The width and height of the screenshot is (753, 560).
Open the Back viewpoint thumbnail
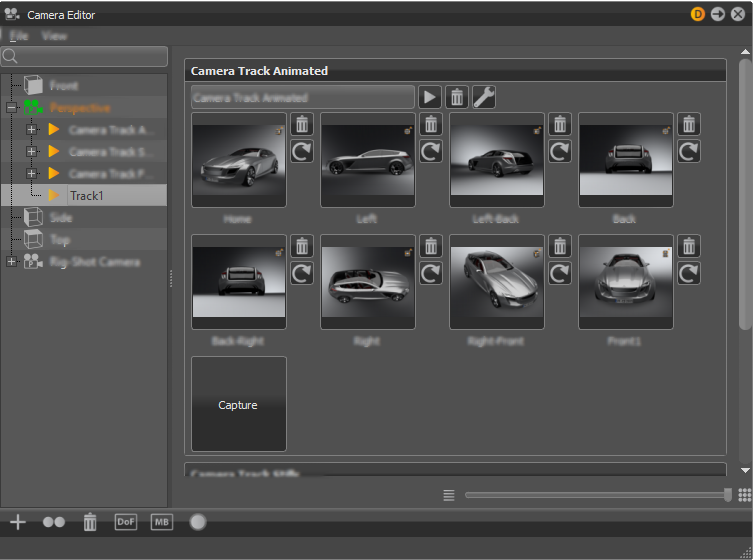click(x=626, y=160)
